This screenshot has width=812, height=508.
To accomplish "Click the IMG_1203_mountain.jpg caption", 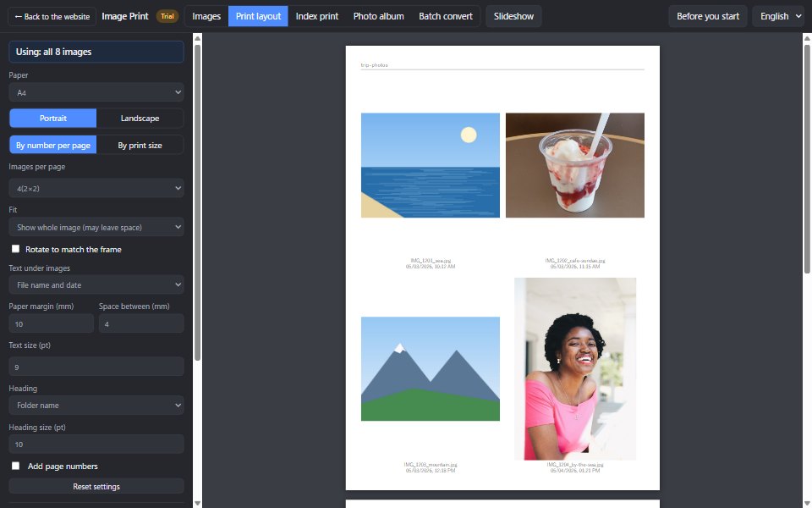I will [x=431, y=465].
